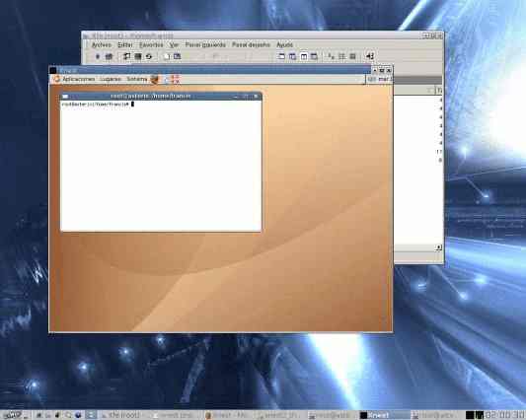
Task: Click the scroll corner button in xfe panel
Action: 438,247
